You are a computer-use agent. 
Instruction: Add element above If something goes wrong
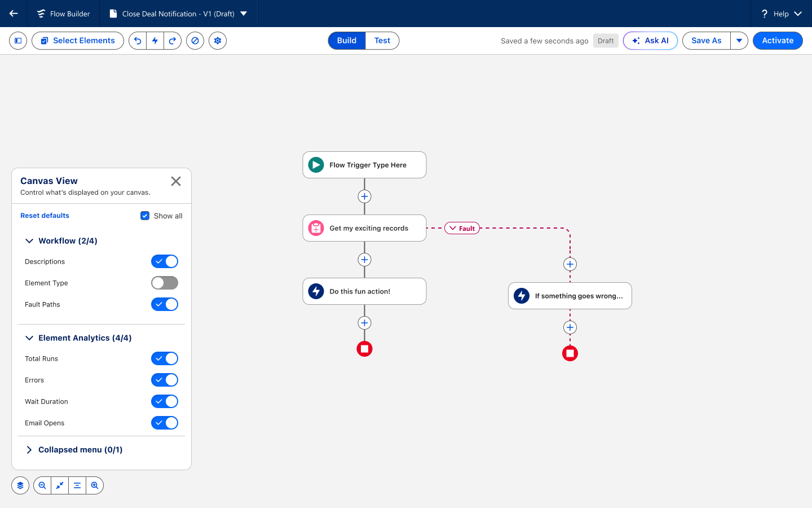(570, 264)
